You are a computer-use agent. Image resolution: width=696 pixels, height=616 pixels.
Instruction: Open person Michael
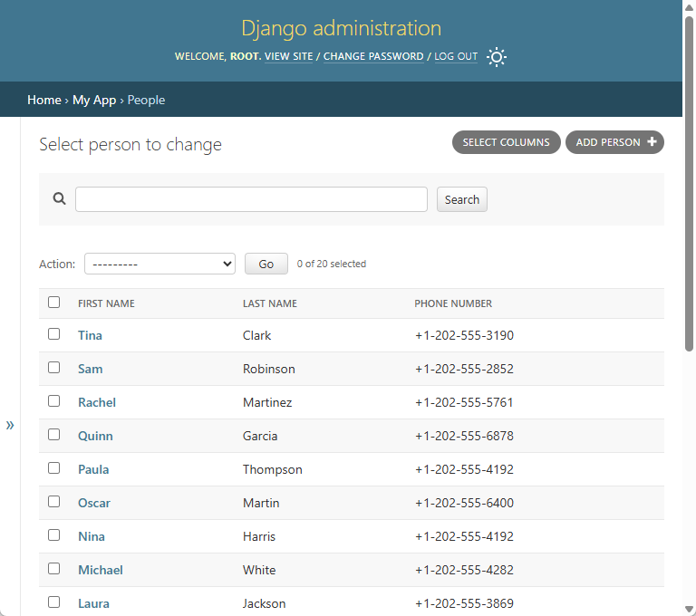101,570
